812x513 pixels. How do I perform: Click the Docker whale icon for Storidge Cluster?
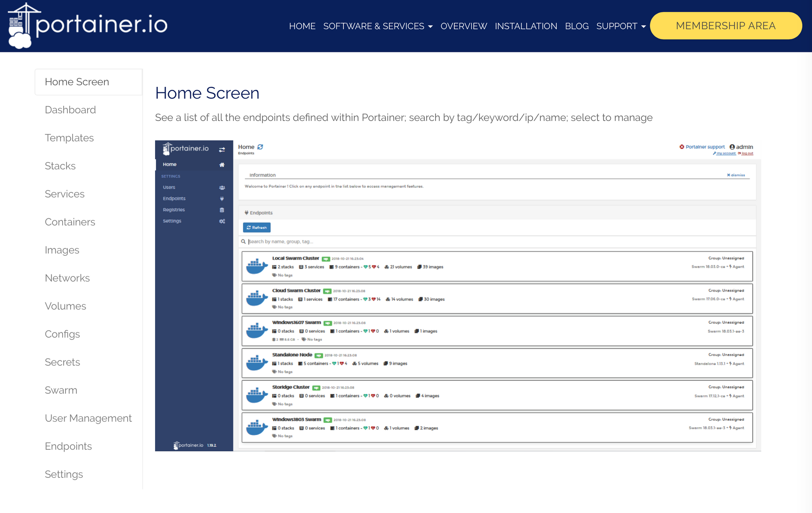(257, 395)
